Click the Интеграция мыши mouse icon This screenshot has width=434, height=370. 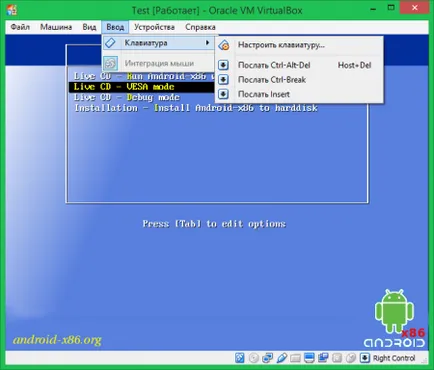(110, 63)
